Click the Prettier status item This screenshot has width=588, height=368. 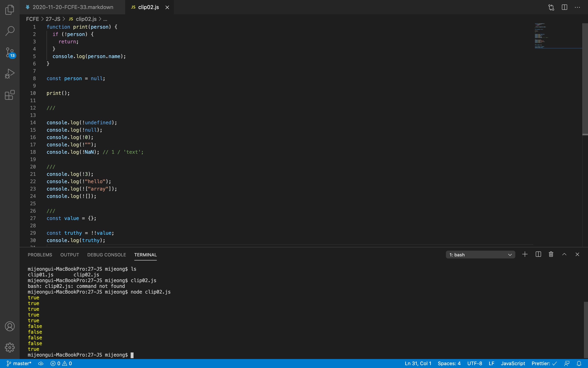pos(544,363)
